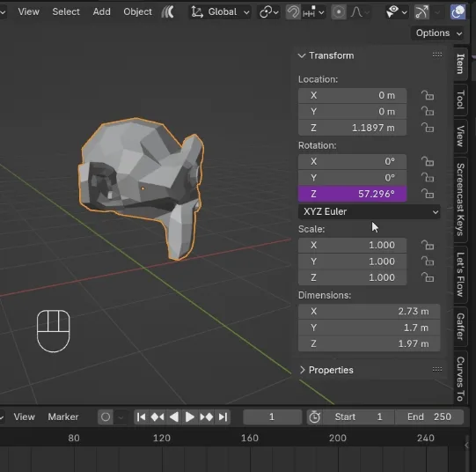
Task: Open timeline Marker menu
Action: coord(63,417)
